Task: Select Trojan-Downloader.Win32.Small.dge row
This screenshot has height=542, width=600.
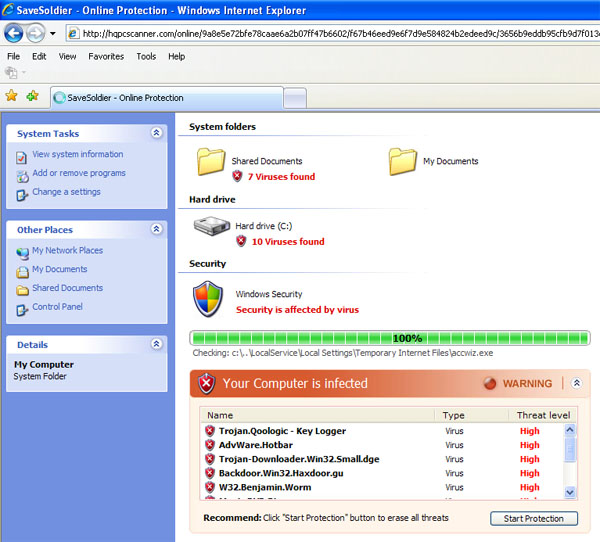Action: pos(383,459)
